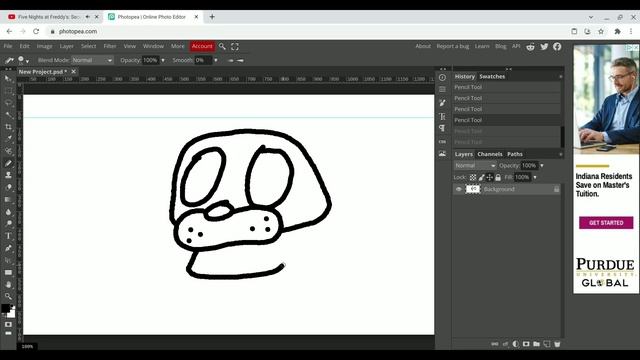Switch to the Channels tab
640x360 pixels.
pos(490,154)
